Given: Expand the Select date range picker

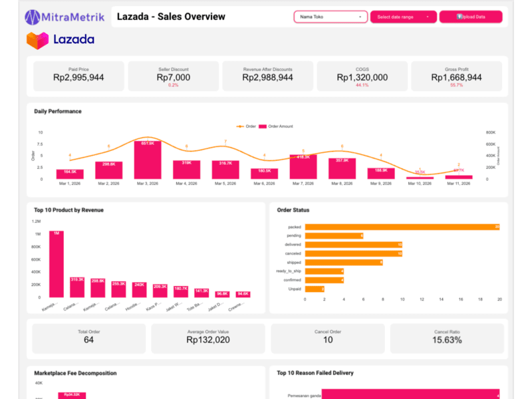Looking at the screenshot, I should (404, 17).
